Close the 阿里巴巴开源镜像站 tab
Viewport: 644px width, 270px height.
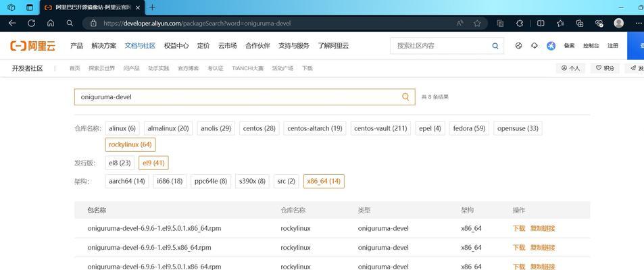[x=137, y=7]
